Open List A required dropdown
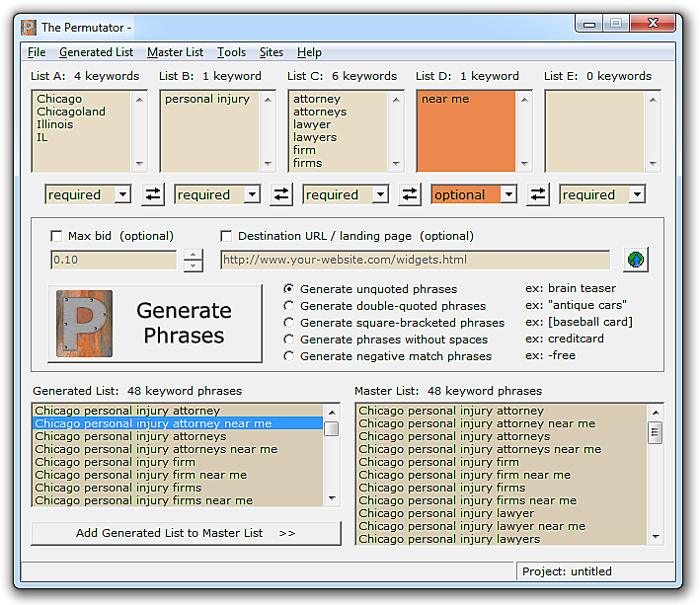This screenshot has width=700, height=605. pyautogui.click(x=122, y=194)
